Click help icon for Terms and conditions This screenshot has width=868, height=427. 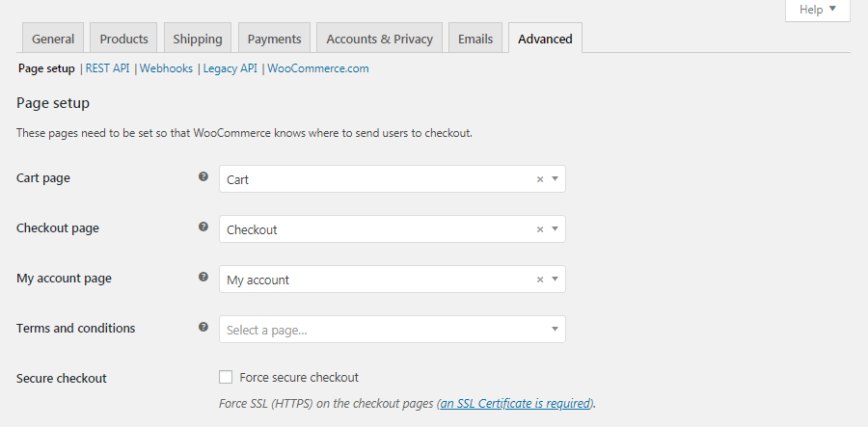[203, 328]
